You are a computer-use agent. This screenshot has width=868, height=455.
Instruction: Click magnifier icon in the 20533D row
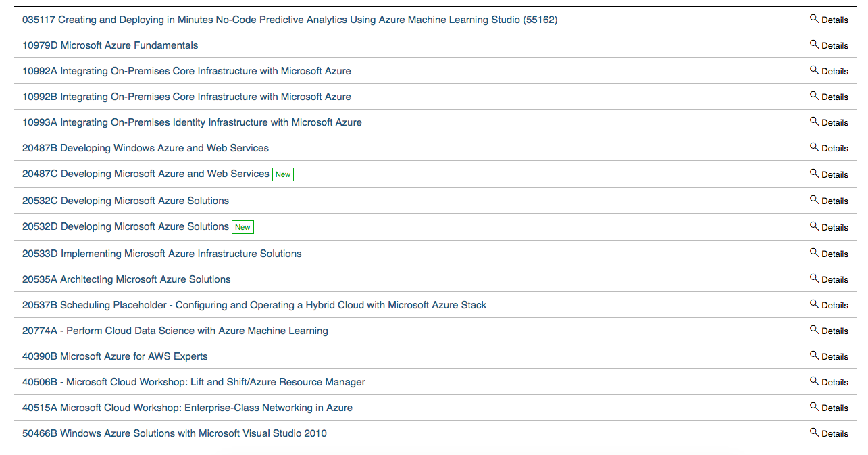point(814,253)
